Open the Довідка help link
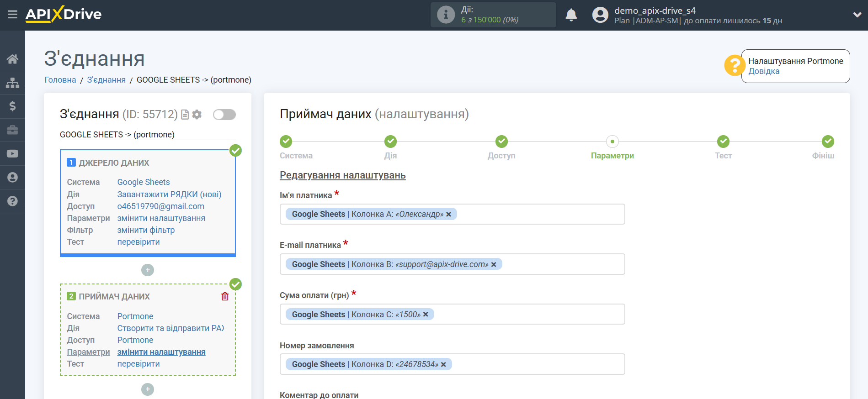 tap(764, 71)
